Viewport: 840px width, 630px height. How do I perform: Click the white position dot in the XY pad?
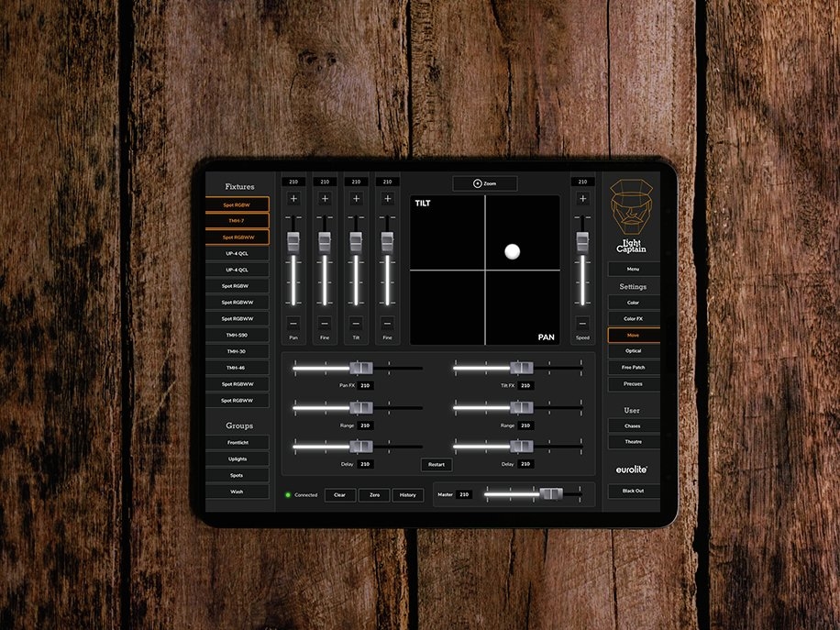click(x=512, y=251)
